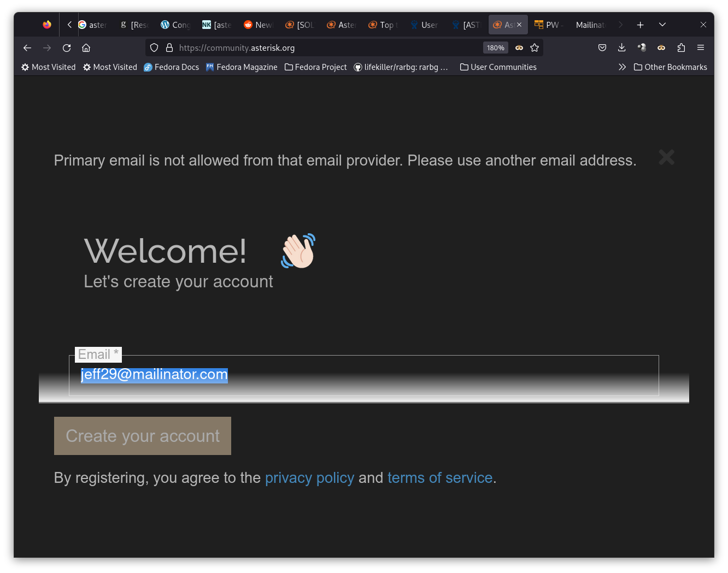728x573 pixels.
Task: Open the Fedora Project bookmarks folder
Action: [316, 67]
